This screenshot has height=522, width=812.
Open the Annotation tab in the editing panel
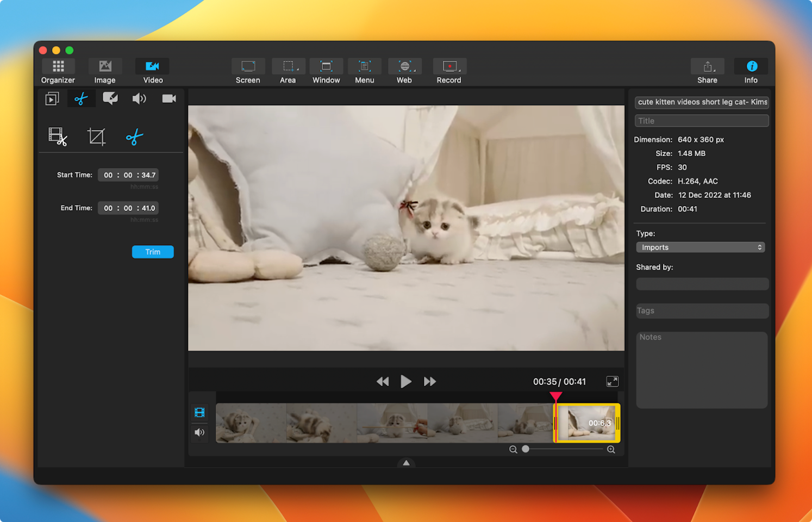(x=110, y=98)
